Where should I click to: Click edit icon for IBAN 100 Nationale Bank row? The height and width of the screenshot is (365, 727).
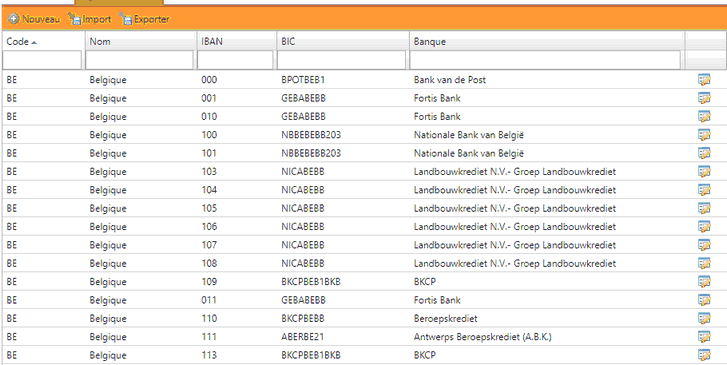pos(704,135)
